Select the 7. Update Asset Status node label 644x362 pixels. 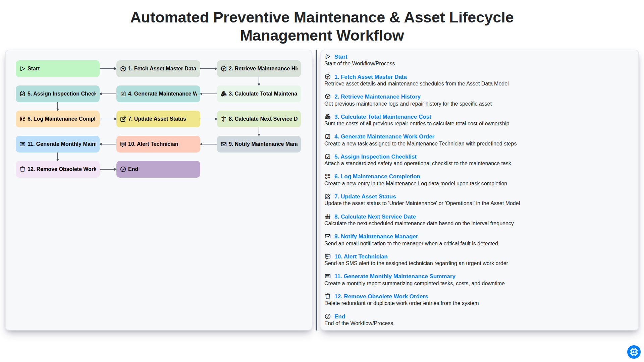point(157,119)
